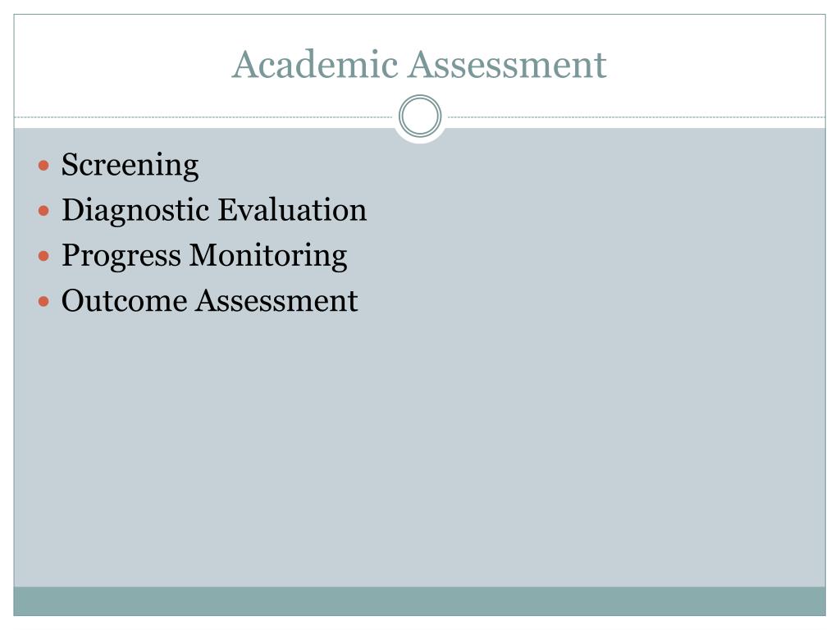Image resolution: width=840 pixels, height=630 pixels.
Task: Click the white header area beside title
Action: point(718,64)
